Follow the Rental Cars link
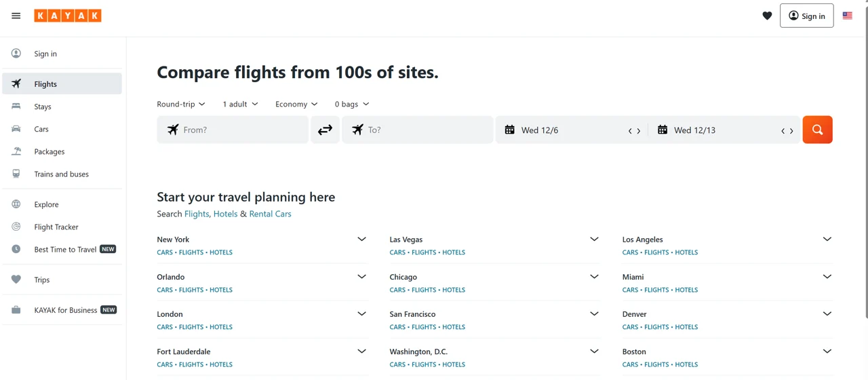This screenshot has height=380, width=868. [x=270, y=214]
